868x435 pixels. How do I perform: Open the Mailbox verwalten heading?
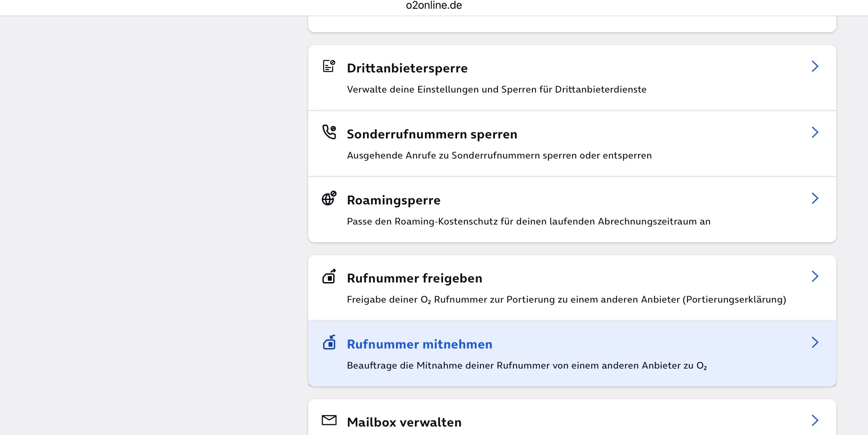click(x=404, y=422)
